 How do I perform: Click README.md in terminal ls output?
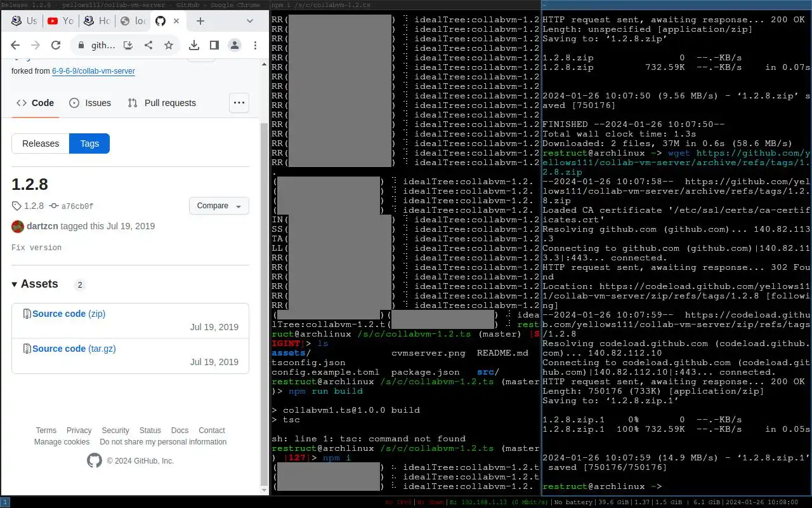[x=502, y=353]
